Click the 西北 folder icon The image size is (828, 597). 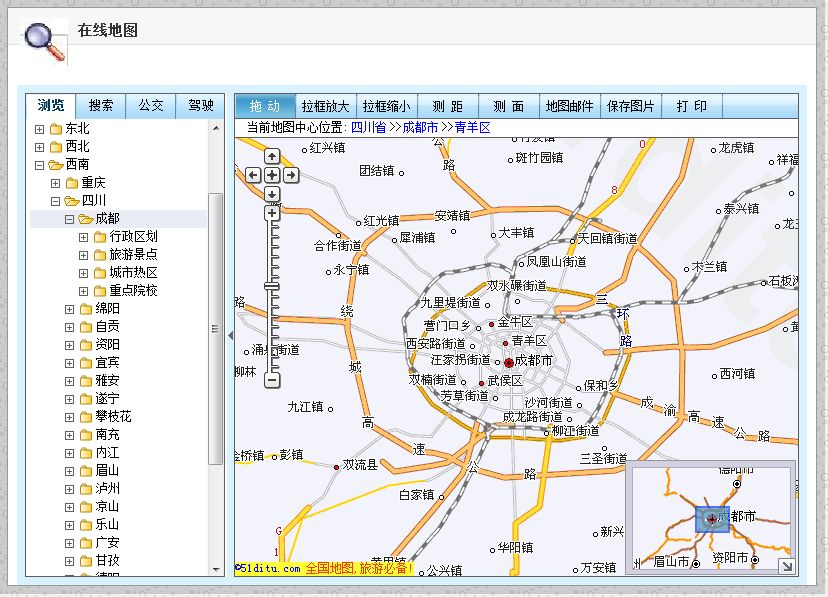[56, 147]
